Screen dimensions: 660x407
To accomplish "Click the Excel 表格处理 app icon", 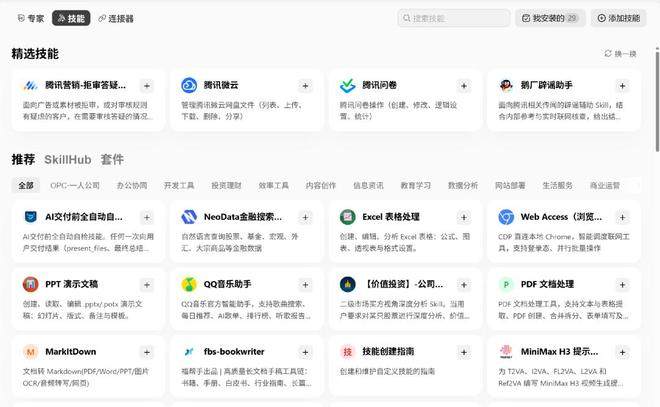I will click(x=348, y=217).
